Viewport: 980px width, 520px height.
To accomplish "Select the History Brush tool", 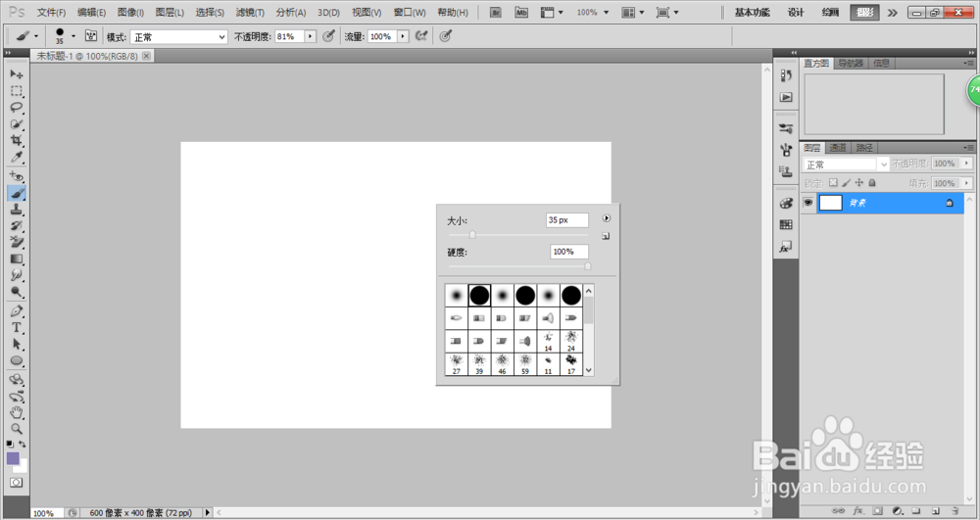I will click(x=17, y=226).
